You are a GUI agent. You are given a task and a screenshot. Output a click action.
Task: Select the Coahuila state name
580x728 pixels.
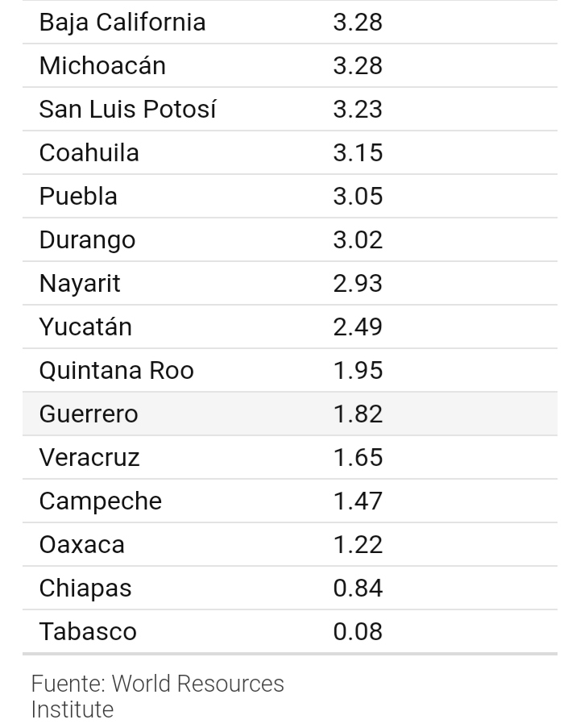coord(89,152)
